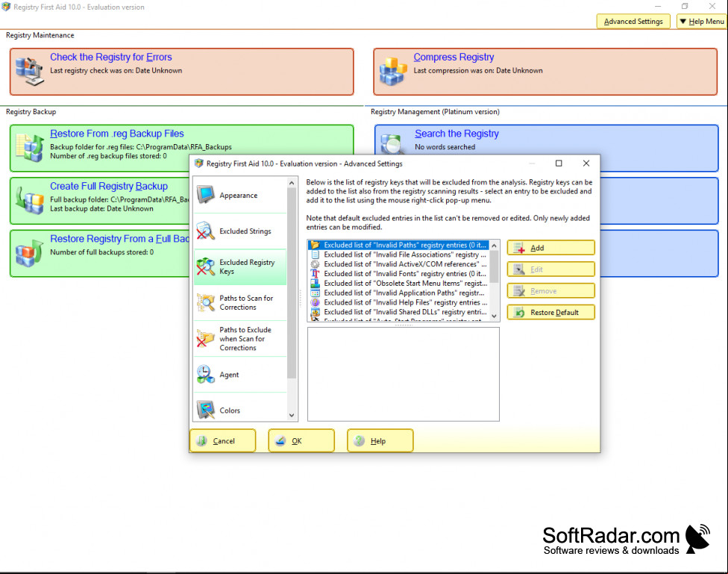The width and height of the screenshot is (728, 574).
Task: Click the Compress Registry cubes icon
Action: tap(393, 72)
